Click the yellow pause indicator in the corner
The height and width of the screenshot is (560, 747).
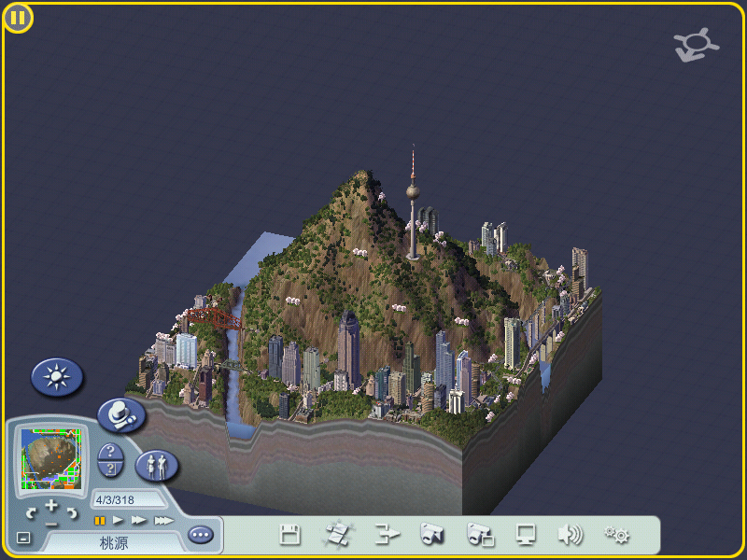(x=18, y=18)
